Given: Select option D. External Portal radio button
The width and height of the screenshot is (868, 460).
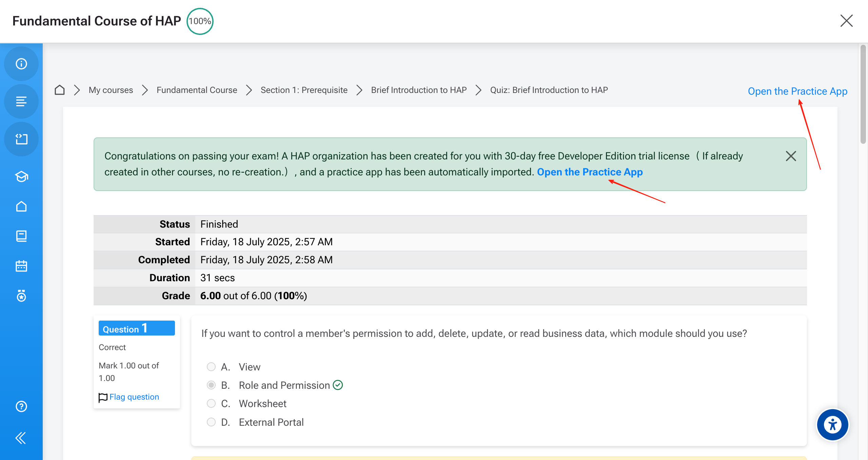Looking at the screenshot, I should (211, 422).
